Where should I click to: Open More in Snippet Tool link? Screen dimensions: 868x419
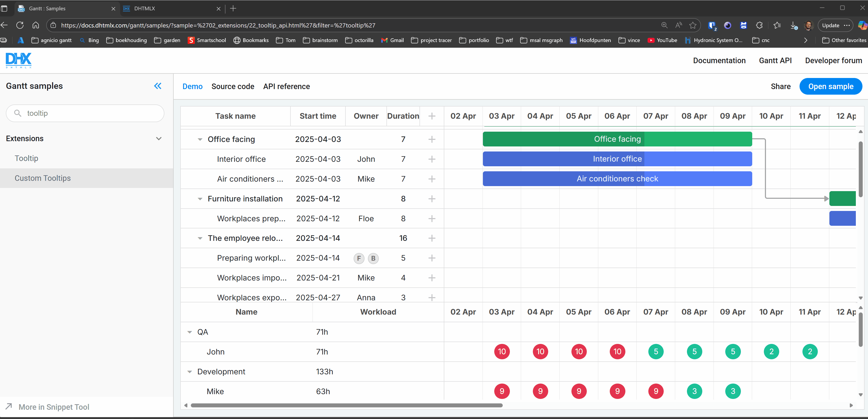pos(54,407)
